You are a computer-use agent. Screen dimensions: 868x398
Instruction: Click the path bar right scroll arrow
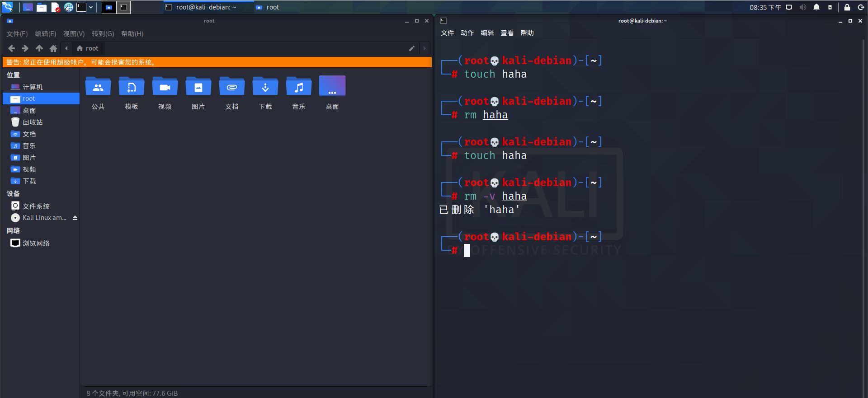pyautogui.click(x=425, y=48)
